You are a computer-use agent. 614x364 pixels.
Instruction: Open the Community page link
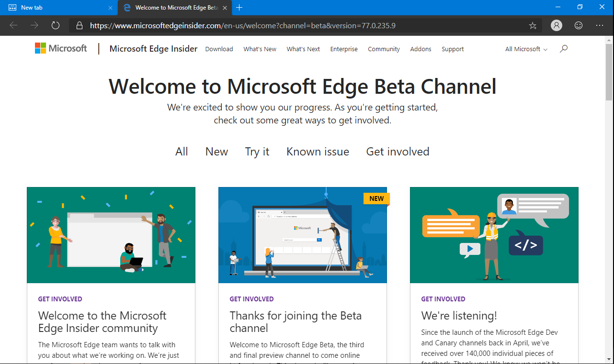tap(384, 48)
